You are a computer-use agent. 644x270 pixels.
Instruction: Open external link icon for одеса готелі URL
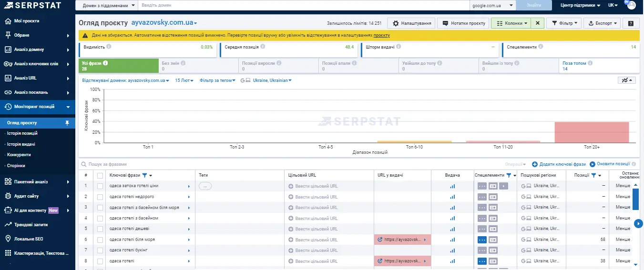[x=380, y=261]
